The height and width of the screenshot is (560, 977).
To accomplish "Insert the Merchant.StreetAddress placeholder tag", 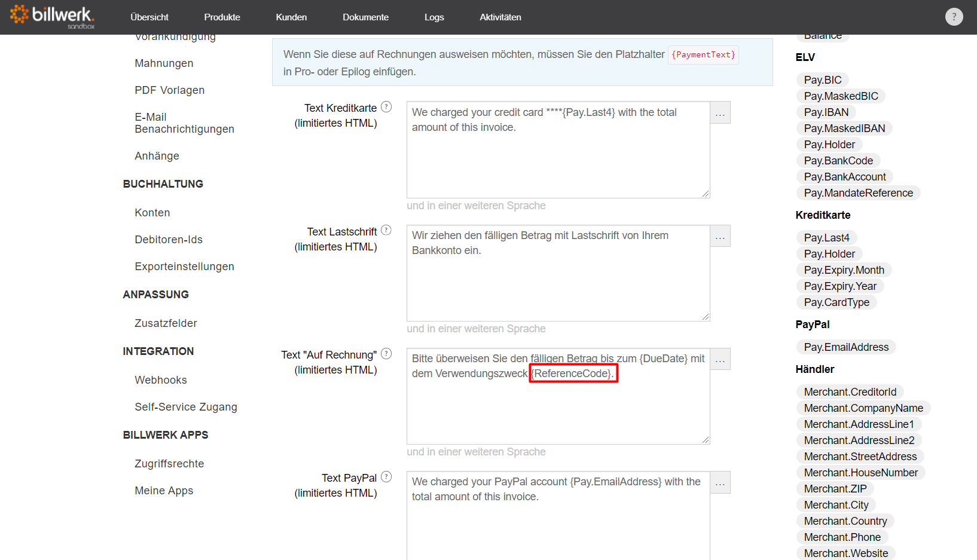I will 860,457.
